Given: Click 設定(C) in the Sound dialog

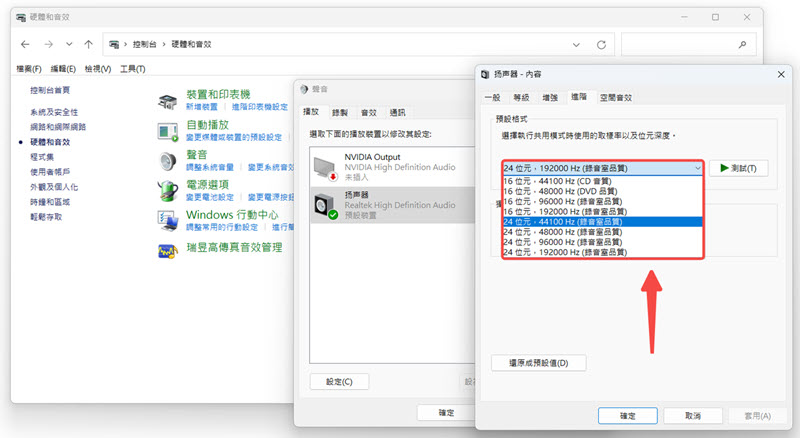Looking at the screenshot, I should (339, 381).
